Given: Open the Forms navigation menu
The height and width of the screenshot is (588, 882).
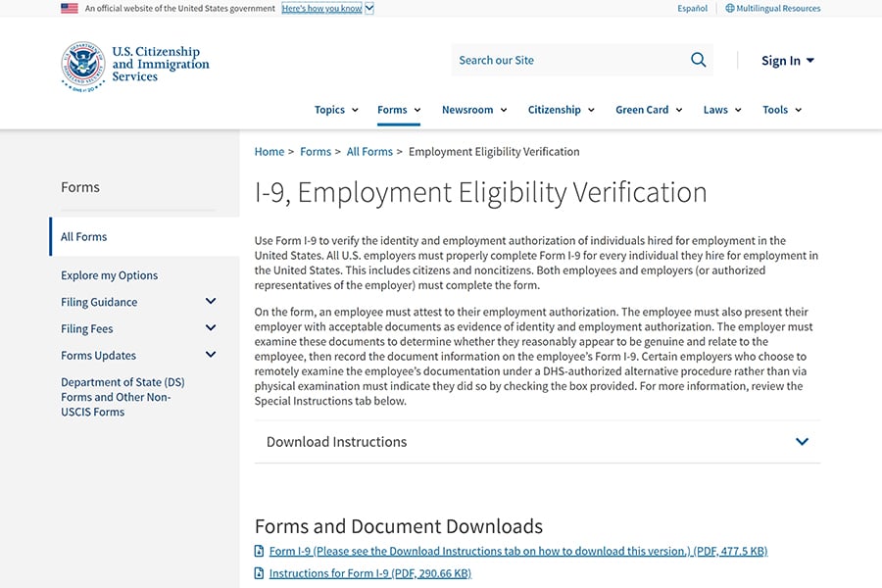Looking at the screenshot, I should click(x=399, y=110).
